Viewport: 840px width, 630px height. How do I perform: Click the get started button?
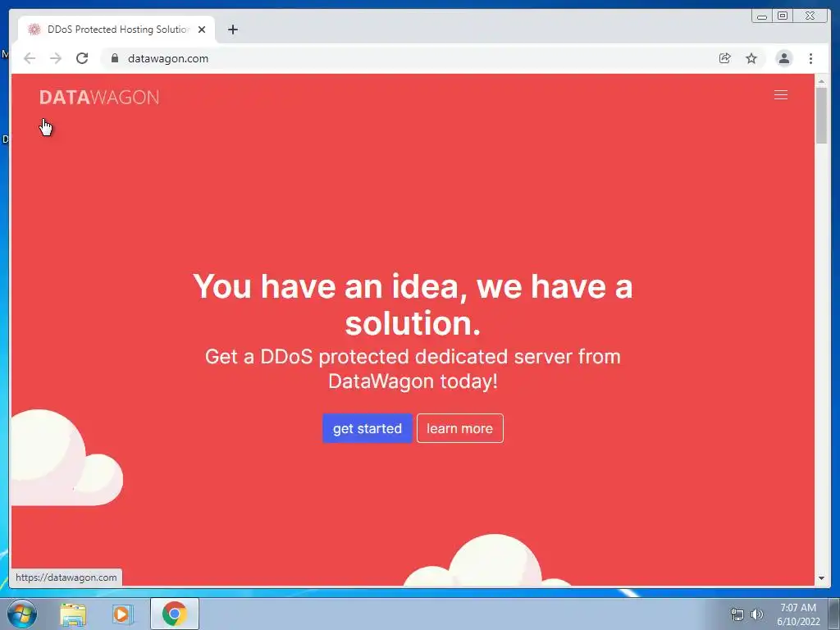click(x=367, y=428)
